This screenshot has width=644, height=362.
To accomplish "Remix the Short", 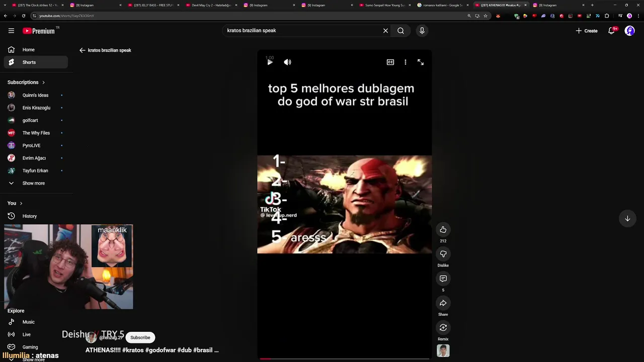I will point(443,328).
